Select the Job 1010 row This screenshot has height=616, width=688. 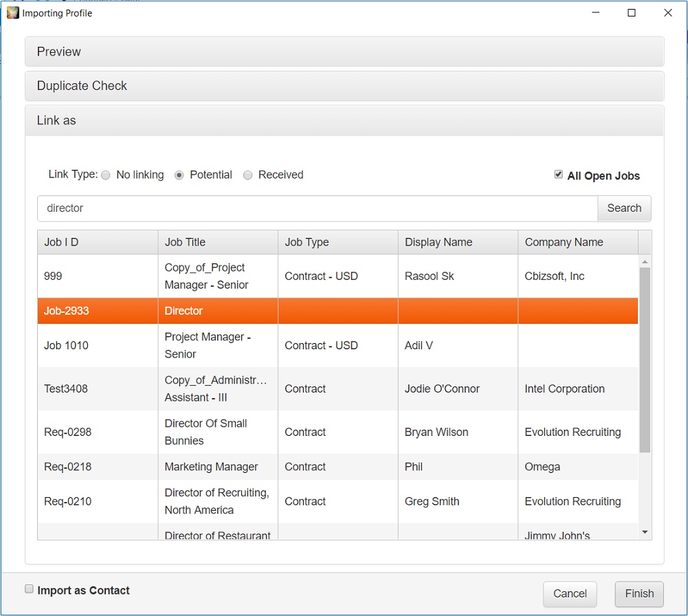pyautogui.click(x=337, y=346)
